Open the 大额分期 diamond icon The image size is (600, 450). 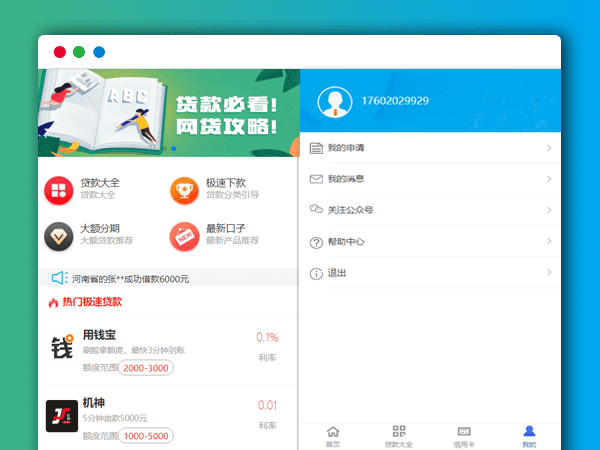coord(59,236)
